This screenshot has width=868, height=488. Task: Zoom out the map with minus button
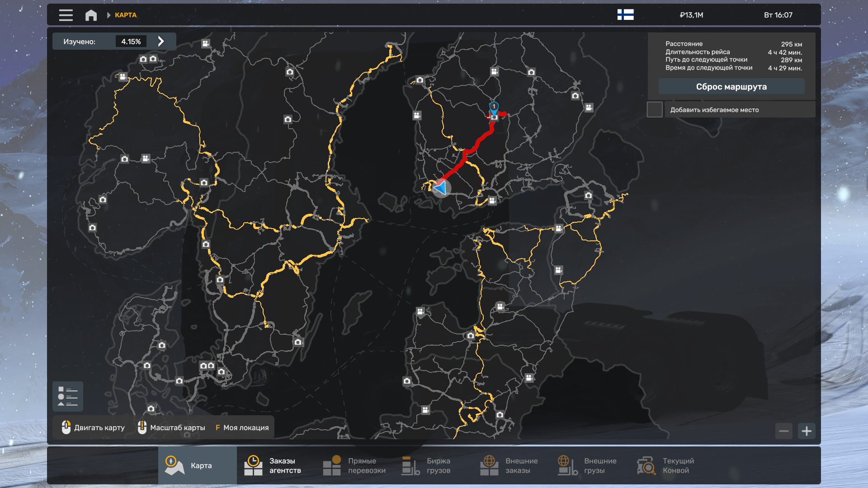tap(784, 431)
